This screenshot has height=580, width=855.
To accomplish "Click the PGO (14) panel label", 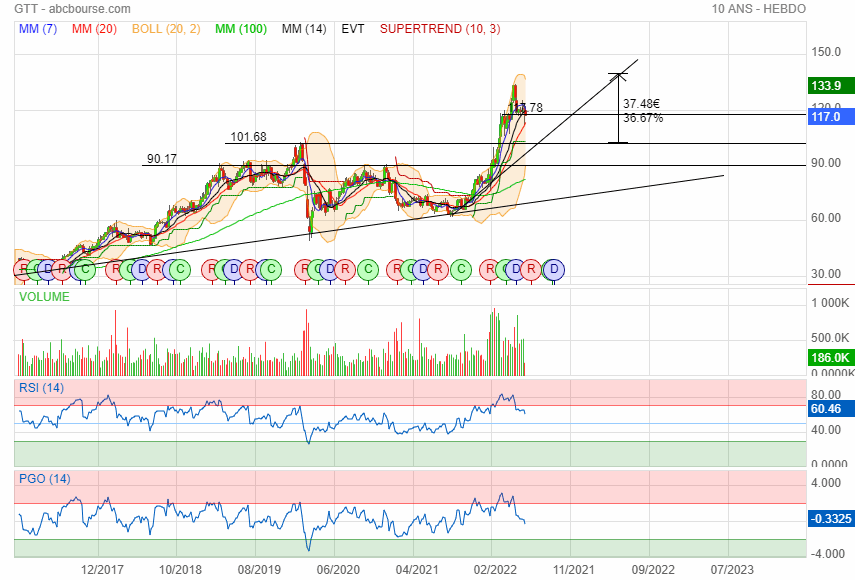I will 45,479.
